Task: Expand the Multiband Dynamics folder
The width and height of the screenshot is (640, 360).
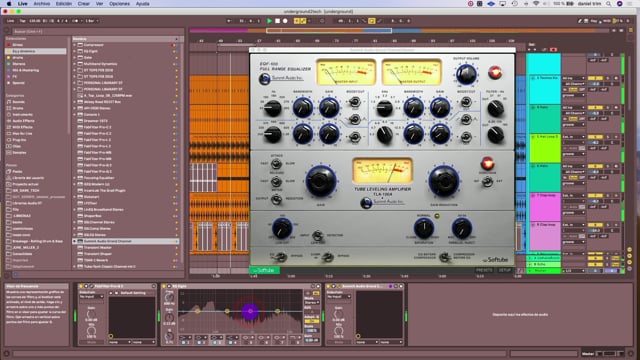Action: pyautogui.click(x=75, y=64)
